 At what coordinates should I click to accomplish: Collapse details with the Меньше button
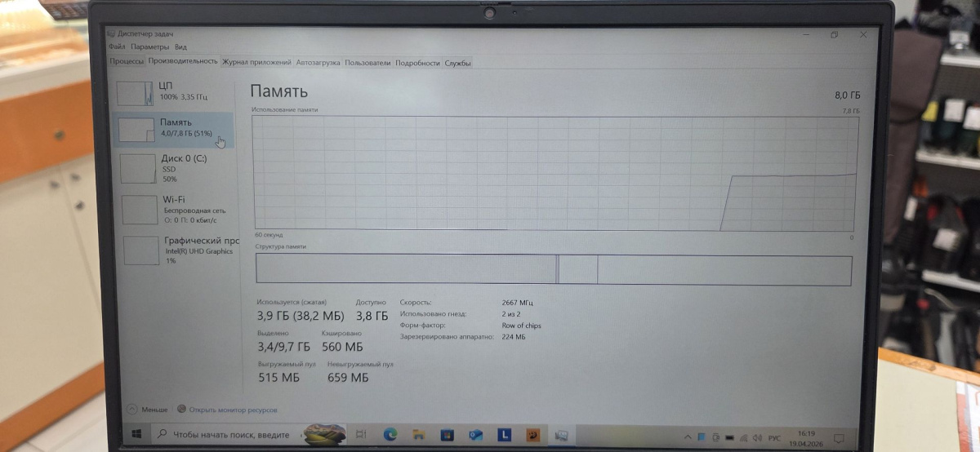(x=132, y=409)
